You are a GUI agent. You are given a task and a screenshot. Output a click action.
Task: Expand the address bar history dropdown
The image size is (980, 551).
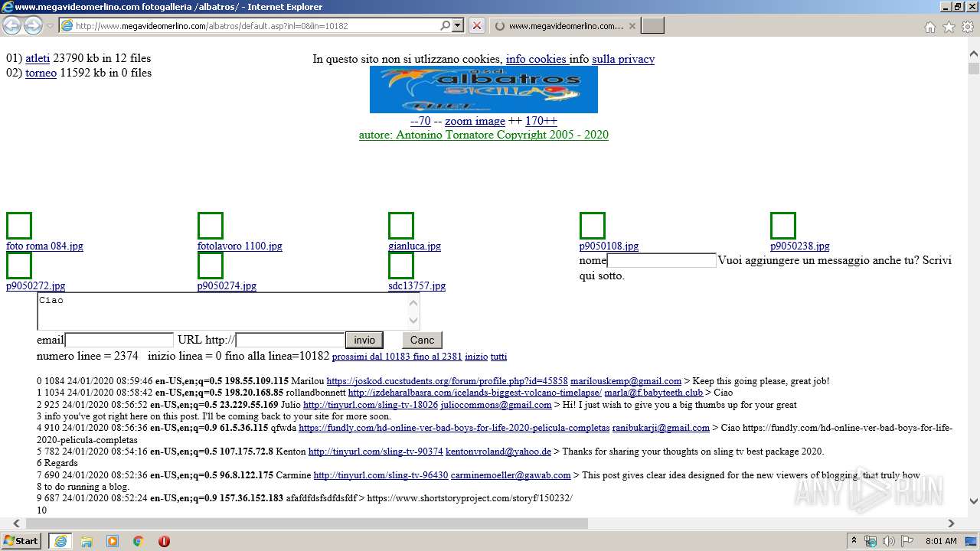458,25
